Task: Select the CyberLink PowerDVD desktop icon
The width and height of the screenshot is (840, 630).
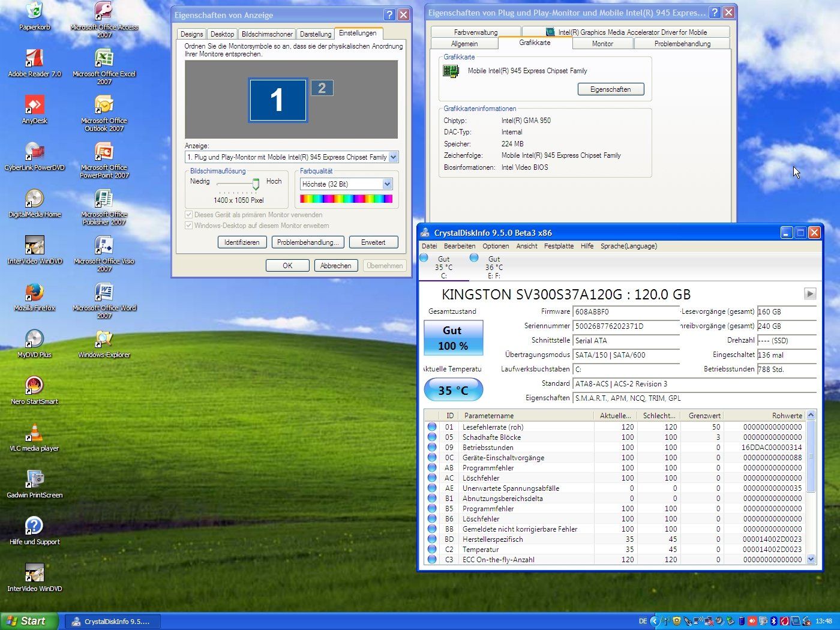Action: (x=34, y=156)
